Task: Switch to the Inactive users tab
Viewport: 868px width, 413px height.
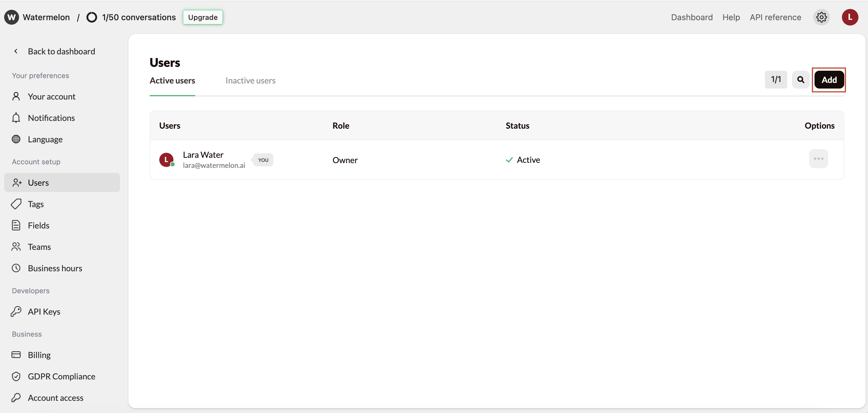Action: coord(250,81)
